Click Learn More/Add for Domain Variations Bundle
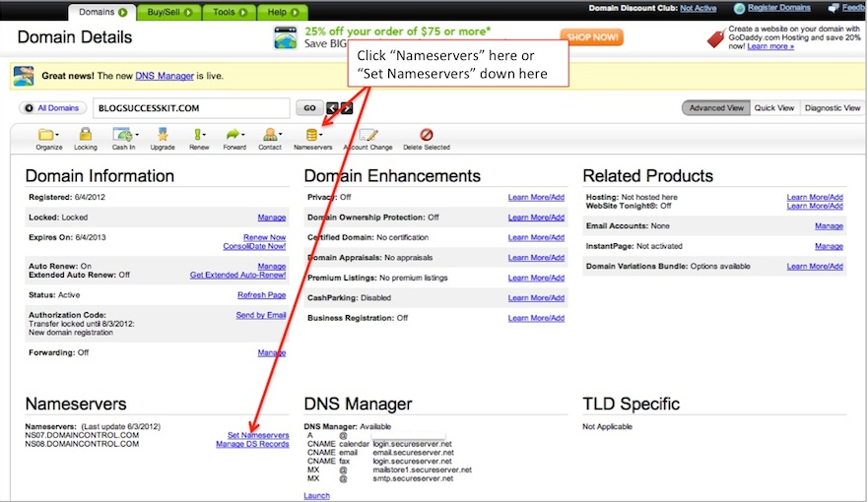 pyautogui.click(x=815, y=266)
